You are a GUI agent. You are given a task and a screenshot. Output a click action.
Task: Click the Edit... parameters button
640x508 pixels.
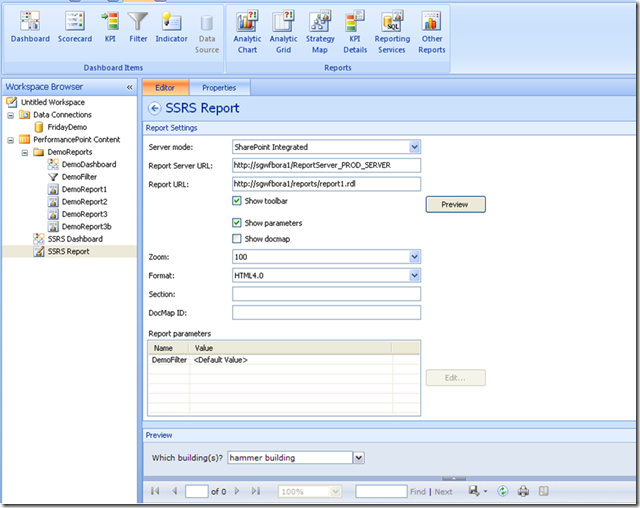click(x=456, y=378)
